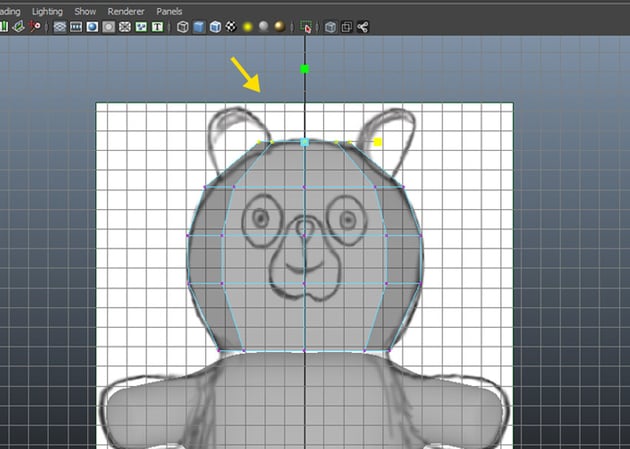Click Use All Lights yellow sphere
The height and width of the screenshot is (449, 630).
247,27
